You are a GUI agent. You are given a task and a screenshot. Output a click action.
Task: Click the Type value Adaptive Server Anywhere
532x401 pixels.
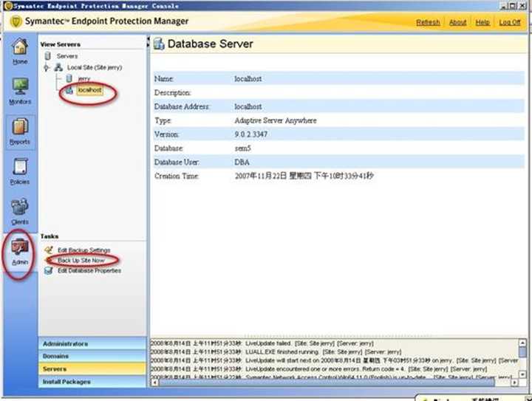[x=276, y=120]
